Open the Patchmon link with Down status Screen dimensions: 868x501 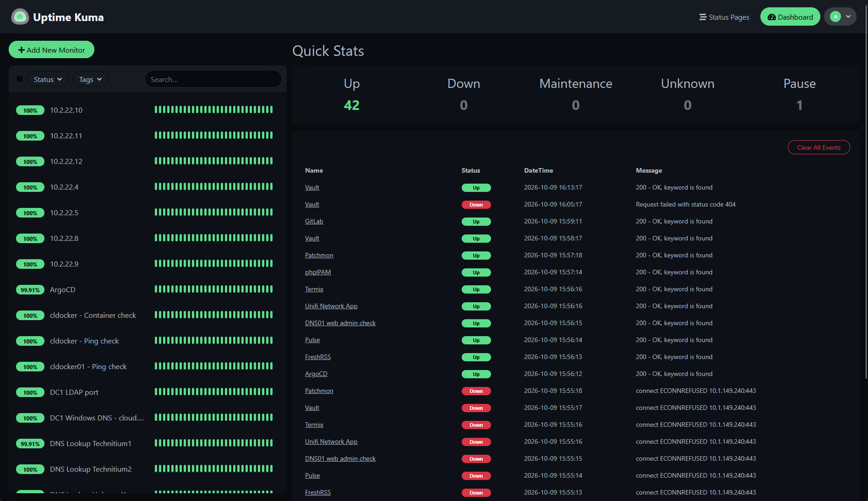pyautogui.click(x=319, y=391)
